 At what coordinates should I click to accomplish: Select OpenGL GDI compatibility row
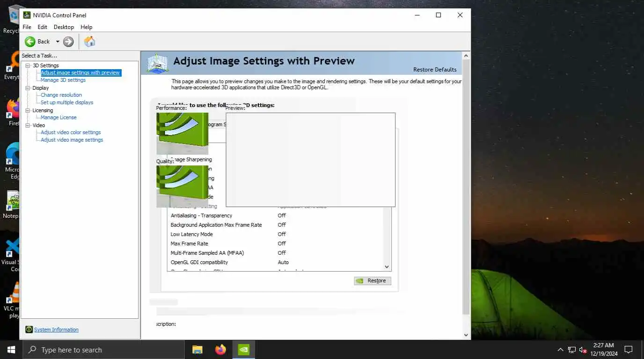[x=275, y=262]
